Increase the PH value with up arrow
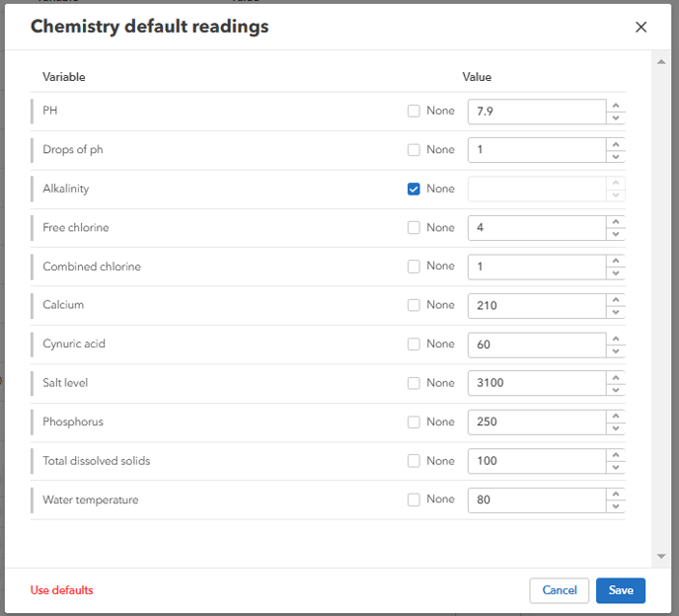This screenshot has width=679, height=616. [x=616, y=106]
